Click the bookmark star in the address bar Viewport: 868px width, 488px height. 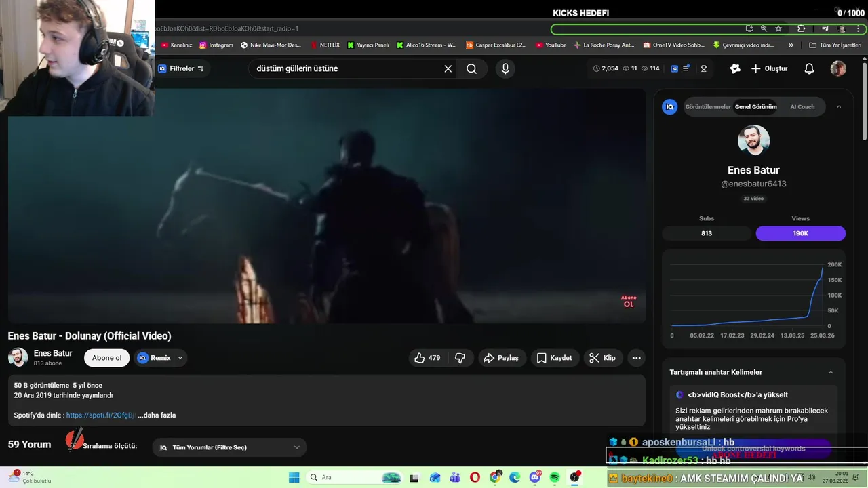click(x=778, y=28)
